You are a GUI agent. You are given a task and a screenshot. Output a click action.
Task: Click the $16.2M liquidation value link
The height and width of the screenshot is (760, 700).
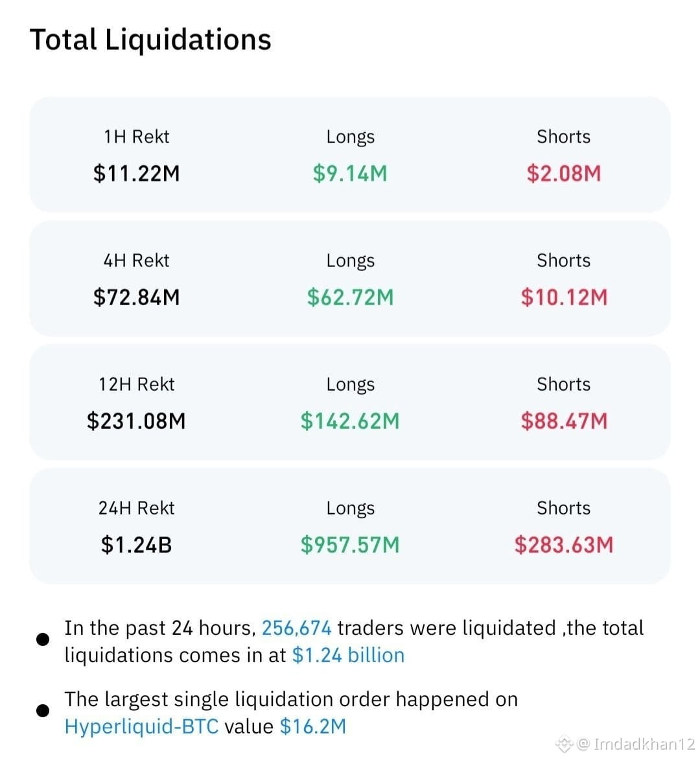tap(313, 726)
